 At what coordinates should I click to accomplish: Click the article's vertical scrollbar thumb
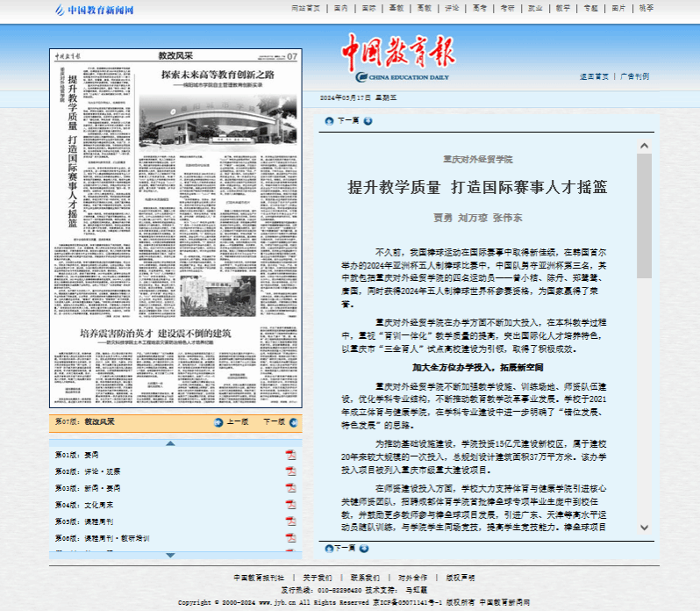(644, 219)
